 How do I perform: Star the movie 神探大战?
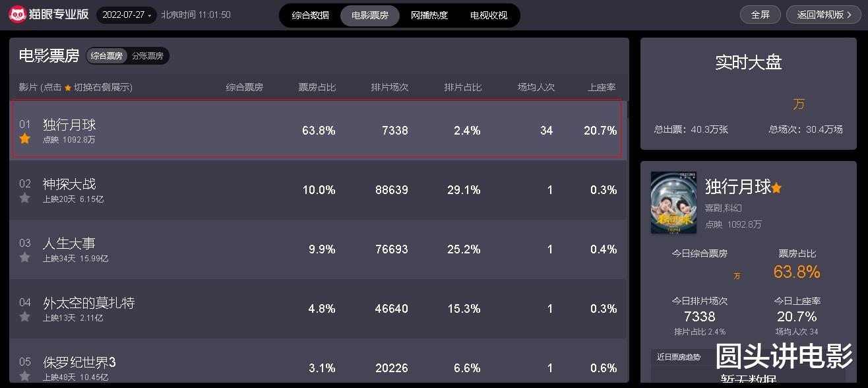pos(25,198)
